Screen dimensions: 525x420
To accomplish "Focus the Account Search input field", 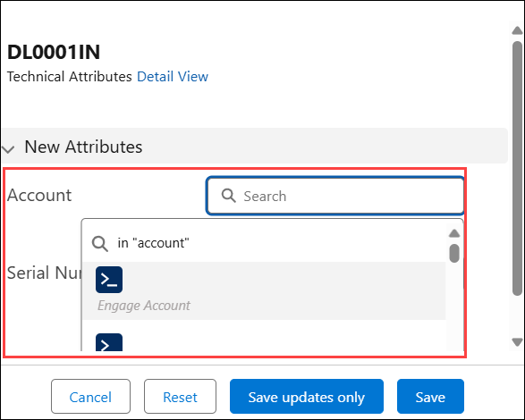I will [335, 196].
